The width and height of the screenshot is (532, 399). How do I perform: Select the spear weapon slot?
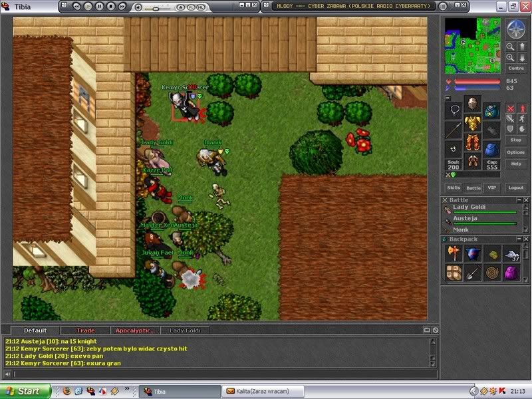tap(454, 130)
